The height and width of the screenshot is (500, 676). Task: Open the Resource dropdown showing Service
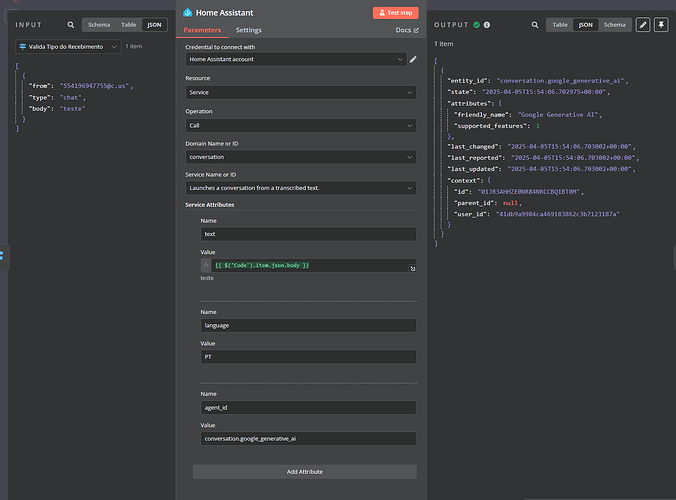coord(300,92)
